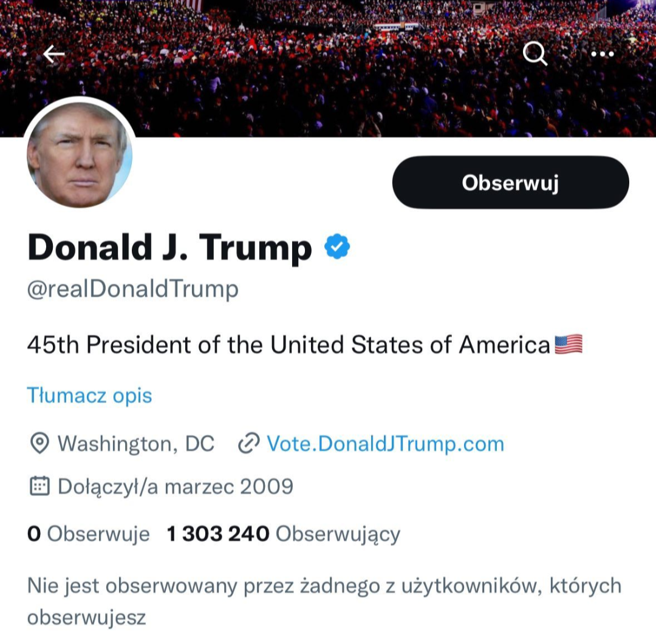The width and height of the screenshot is (656, 644).
Task: Open search with the magnifier icon
Action: [x=535, y=55]
